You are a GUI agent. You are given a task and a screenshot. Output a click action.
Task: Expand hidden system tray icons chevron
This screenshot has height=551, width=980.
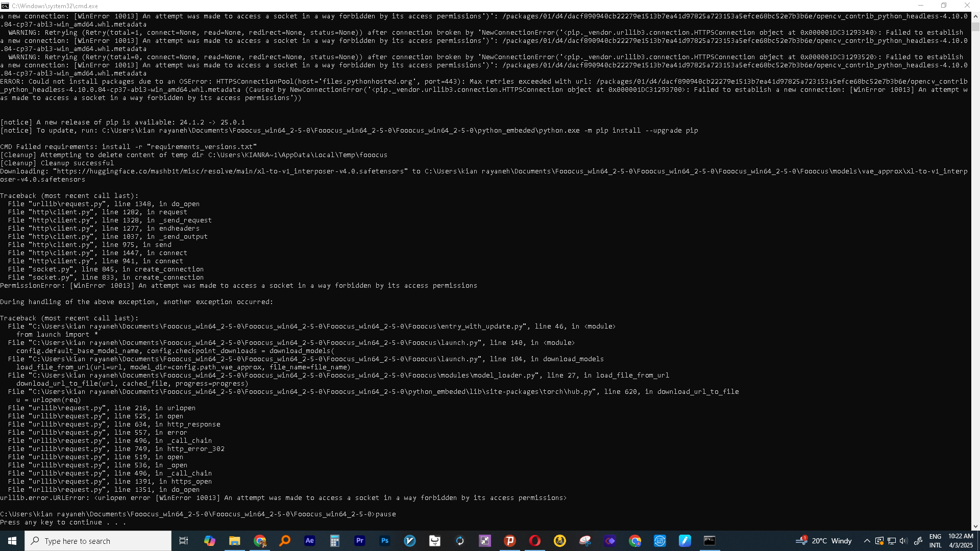pyautogui.click(x=867, y=541)
